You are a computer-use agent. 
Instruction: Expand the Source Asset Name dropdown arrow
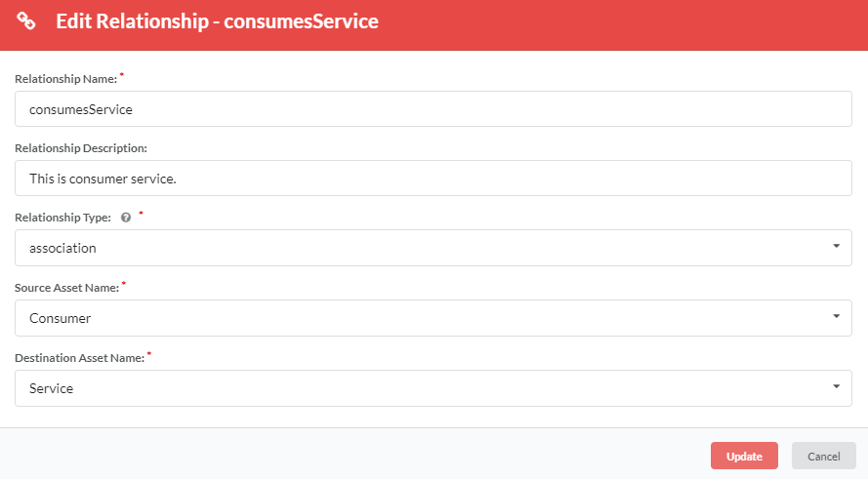[836, 316]
